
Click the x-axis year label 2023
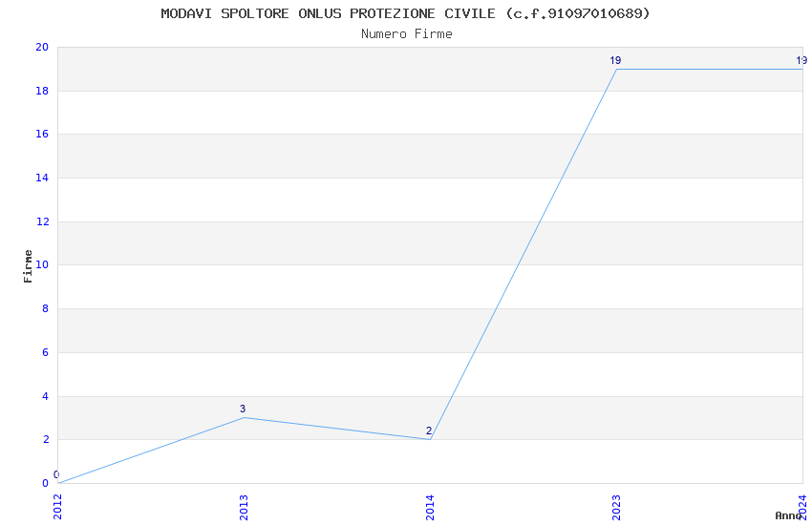click(x=616, y=507)
